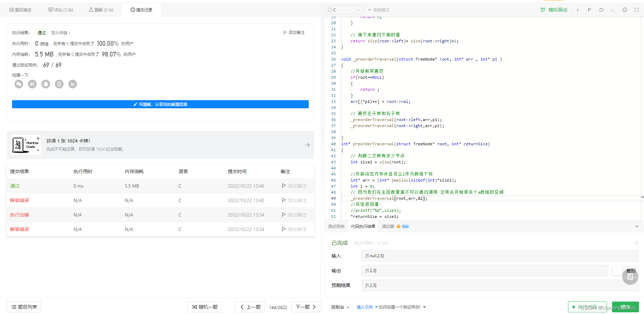Open the 调试器 Beta tab
The height and width of the screenshot is (314, 644).
395,226
